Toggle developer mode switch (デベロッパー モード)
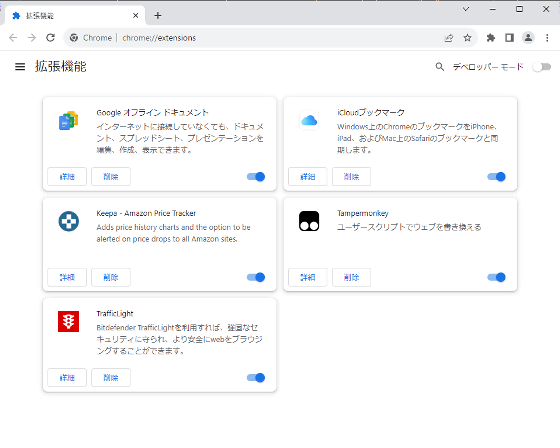The height and width of the screenshot is (448, 560). (541, 67)
